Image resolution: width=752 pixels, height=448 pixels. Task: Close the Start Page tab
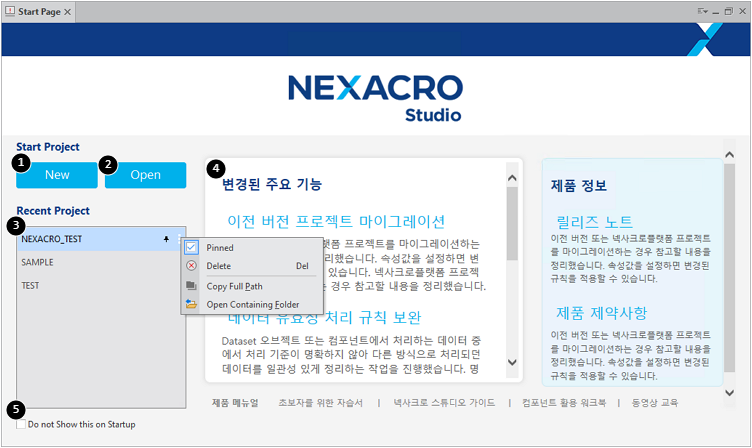[x=68, y=10]
